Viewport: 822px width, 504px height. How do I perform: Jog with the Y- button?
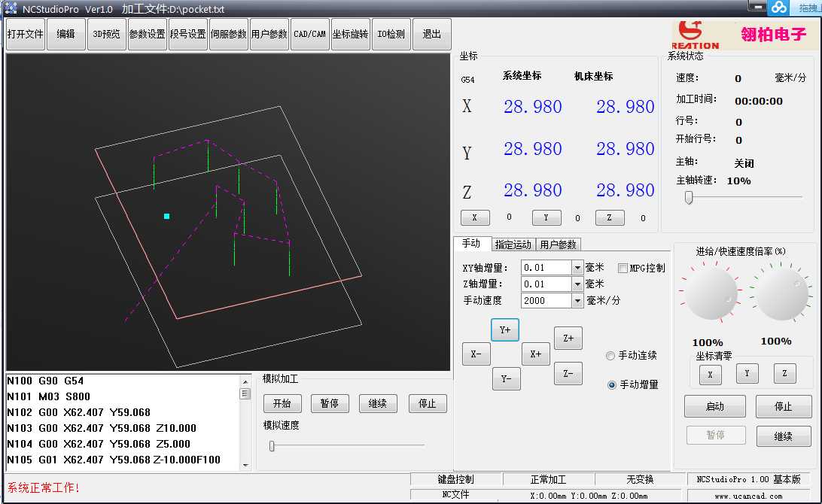click(507, 379)
